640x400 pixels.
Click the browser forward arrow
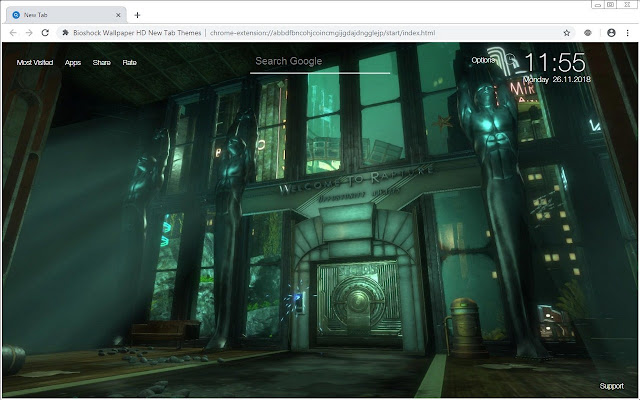29,33
